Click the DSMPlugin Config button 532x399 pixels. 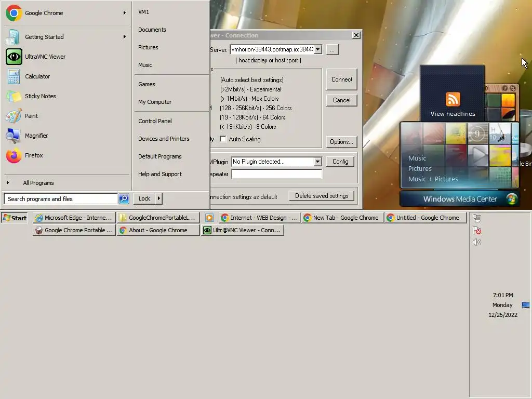(x=340, y=162)
